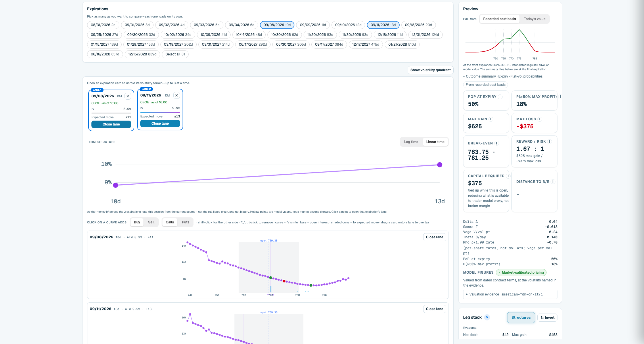Click Close lane in the Lane 2 card
Viewport: 644px width, 344px height.
pos(160,123)
